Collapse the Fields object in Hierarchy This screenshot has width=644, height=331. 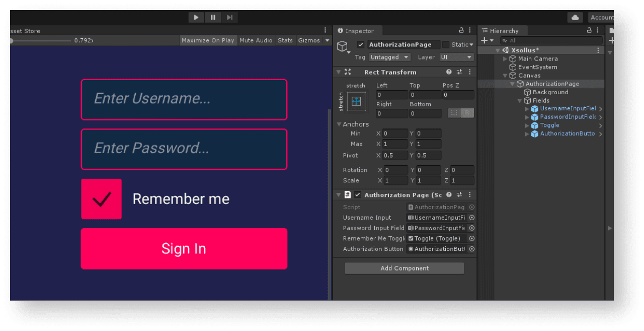(x=520, y=101)
